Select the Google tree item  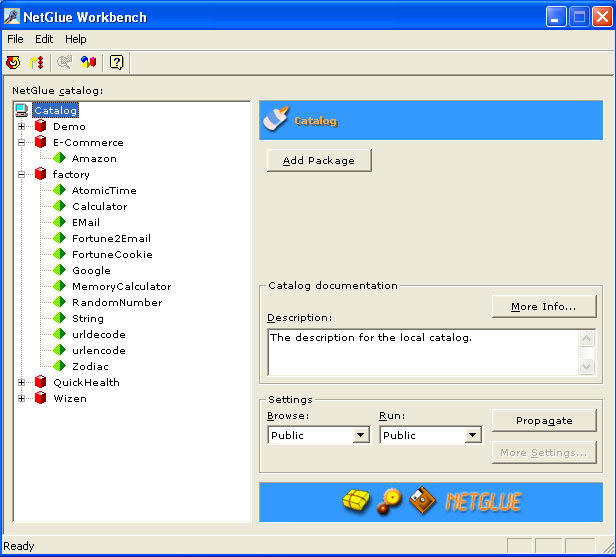click(92, 270)
